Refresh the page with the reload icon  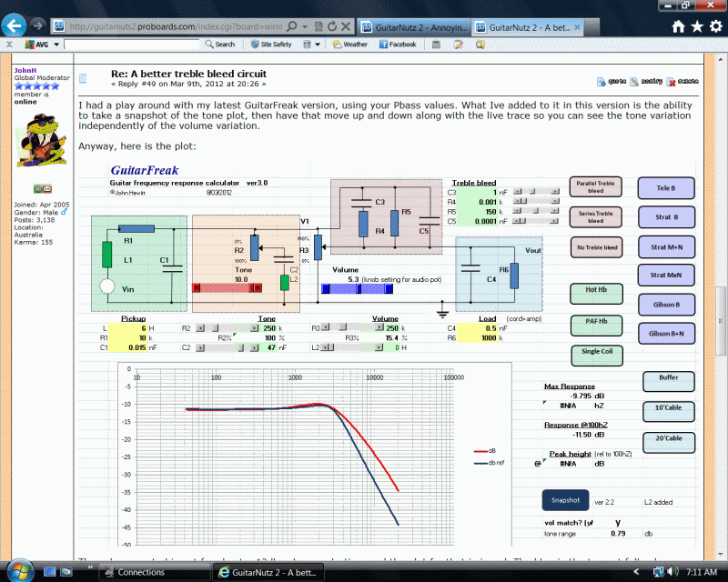coord(332,26)
